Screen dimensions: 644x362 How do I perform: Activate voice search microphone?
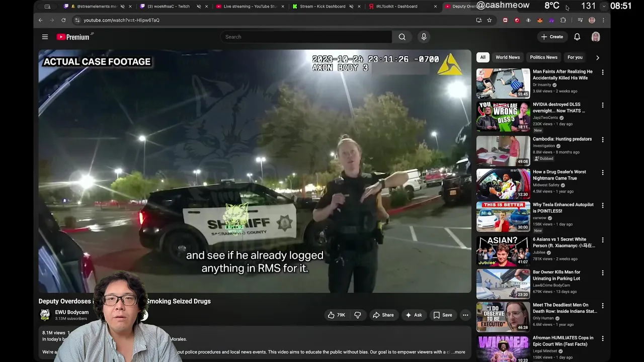point(424,37)
